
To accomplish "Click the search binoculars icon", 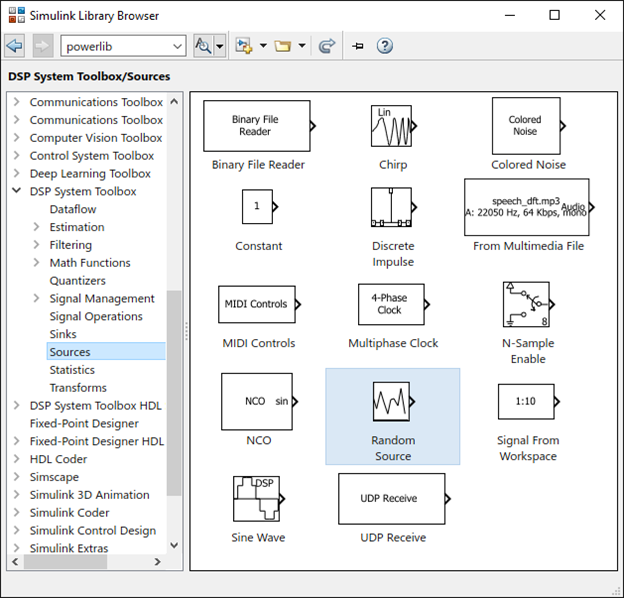I will tap(203, 46).
